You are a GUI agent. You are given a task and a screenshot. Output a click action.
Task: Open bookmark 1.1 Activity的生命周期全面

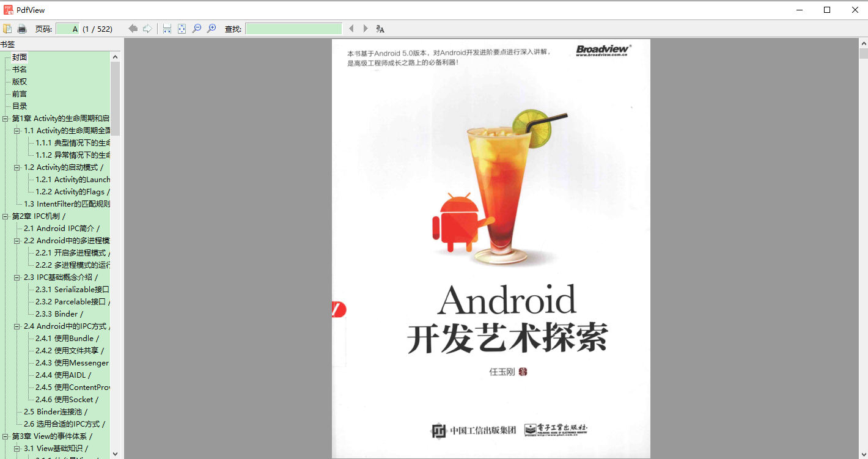pos(67,131)
